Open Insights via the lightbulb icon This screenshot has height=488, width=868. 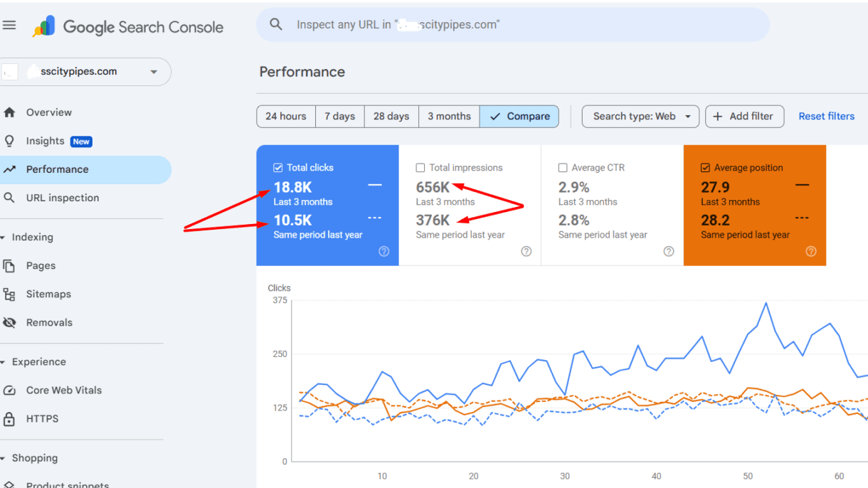point(9,141)
